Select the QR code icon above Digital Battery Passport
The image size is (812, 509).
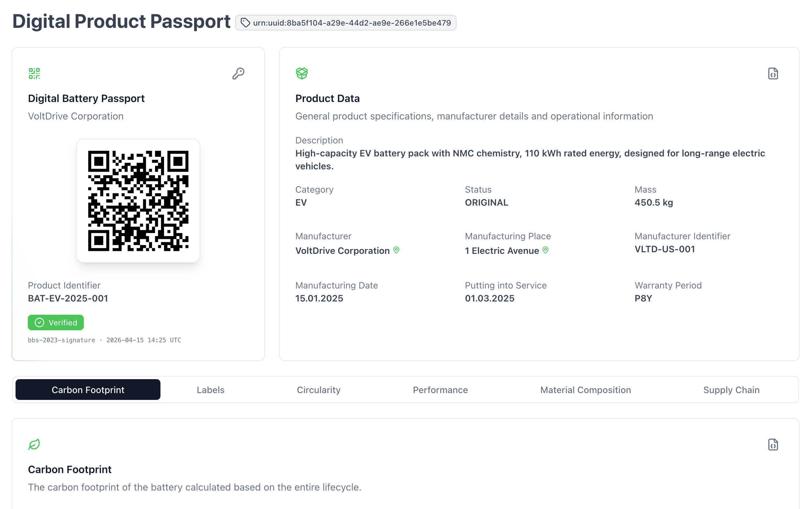coord(34,73)
